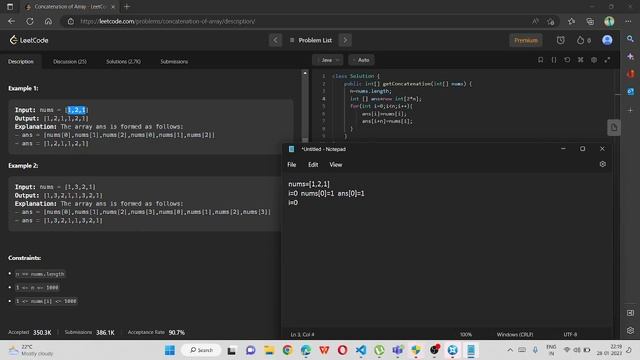The height and width of the screenshot is (360, 640).
Task: Show hidden system tray icons chevron
Action: coord(510,350)
